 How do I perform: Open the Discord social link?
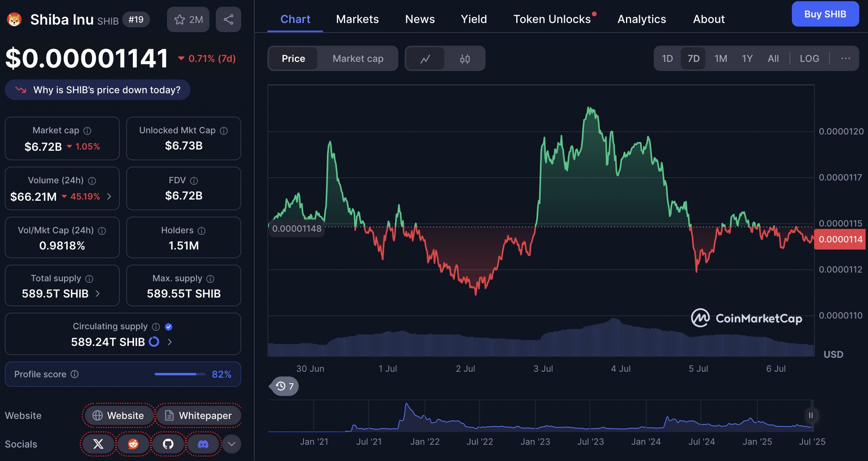(203, 444)
